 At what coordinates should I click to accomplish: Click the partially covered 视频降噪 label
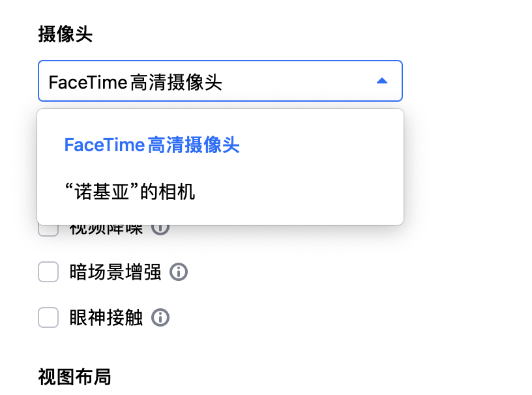point(106,229)
